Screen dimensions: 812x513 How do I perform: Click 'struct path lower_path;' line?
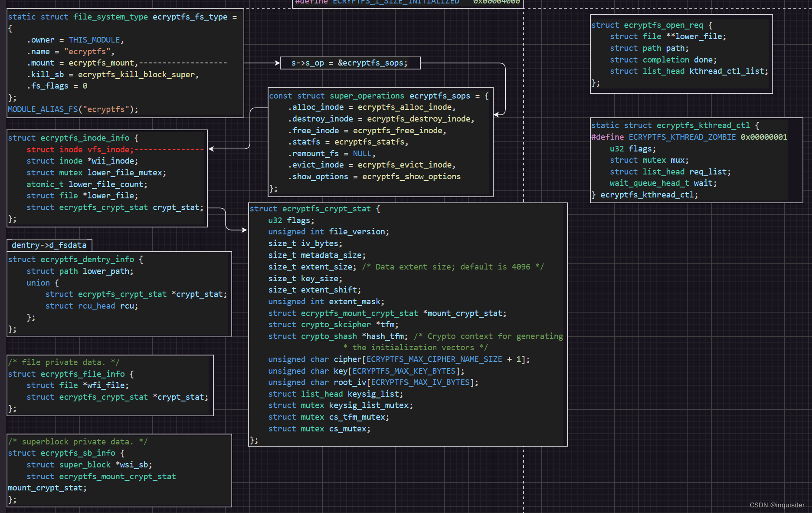coord(80,271)
